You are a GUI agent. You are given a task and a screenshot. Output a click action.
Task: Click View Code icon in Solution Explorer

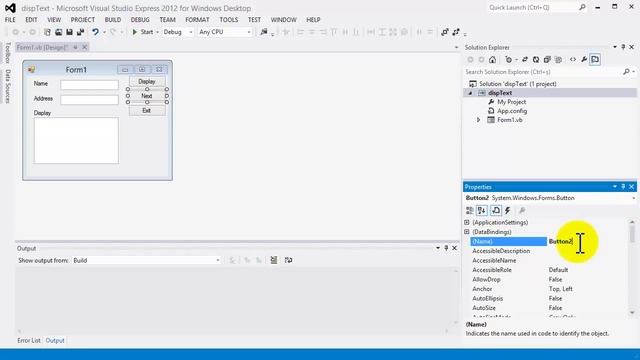pos(573,60)
